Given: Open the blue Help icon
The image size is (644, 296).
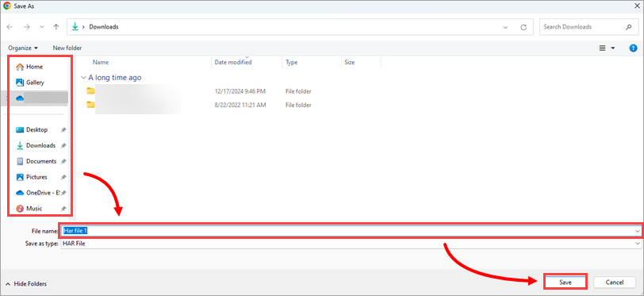Looking at the screenshot, I should point(634,48).
